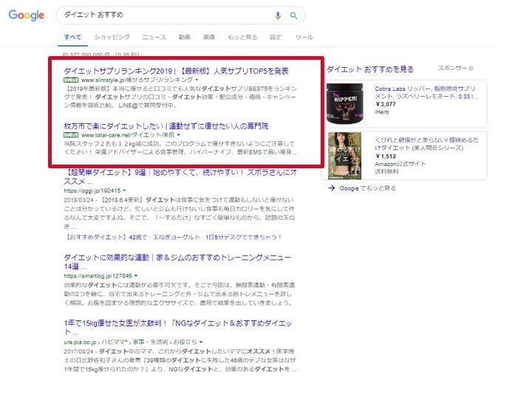The height and width of the screenshot is (420, 512).
Task: Click the ¥3,077 price
Action: click(x=386, y=104)
